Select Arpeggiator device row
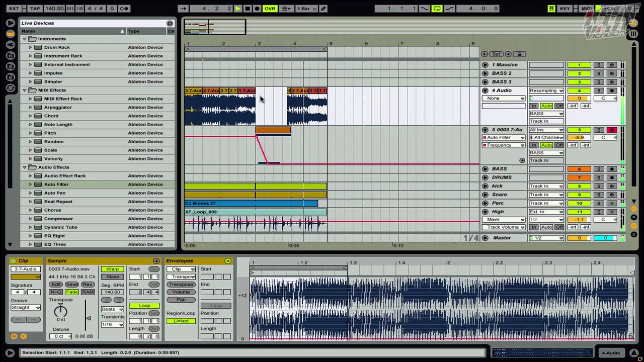644x362 pixels. [x=98, y=107]
